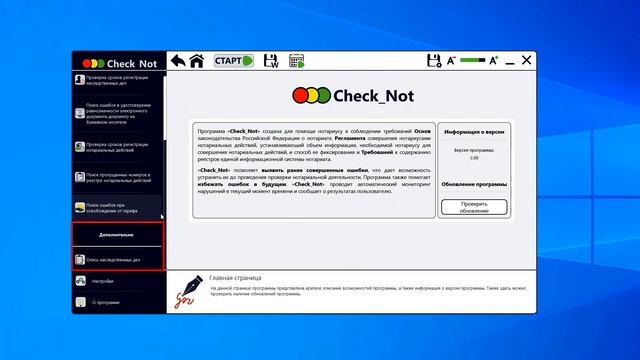Open Проверка сроков регистрации нотариальных действий
The image size is (640, 360).
117,147
